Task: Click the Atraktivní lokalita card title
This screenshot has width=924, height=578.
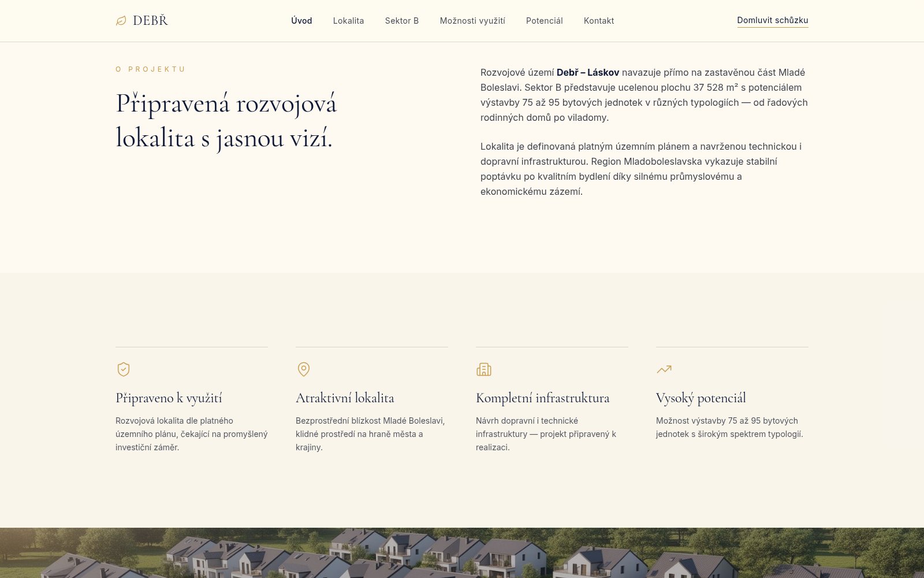Action: (x=345, y=398)
